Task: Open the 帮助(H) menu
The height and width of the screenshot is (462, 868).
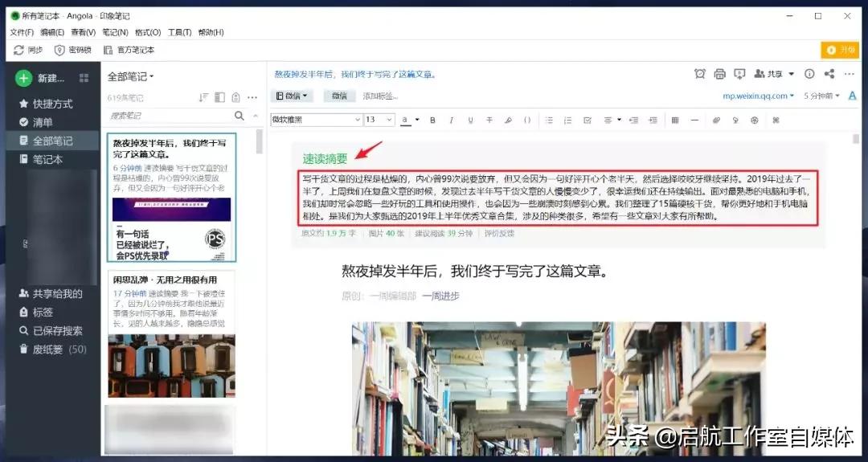Action: (x=211, y=33)
